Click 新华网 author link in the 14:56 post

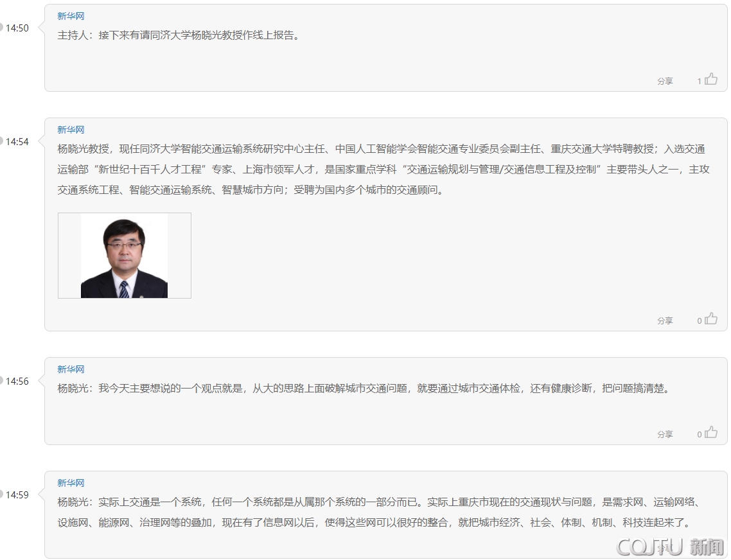tap(71, 369)
